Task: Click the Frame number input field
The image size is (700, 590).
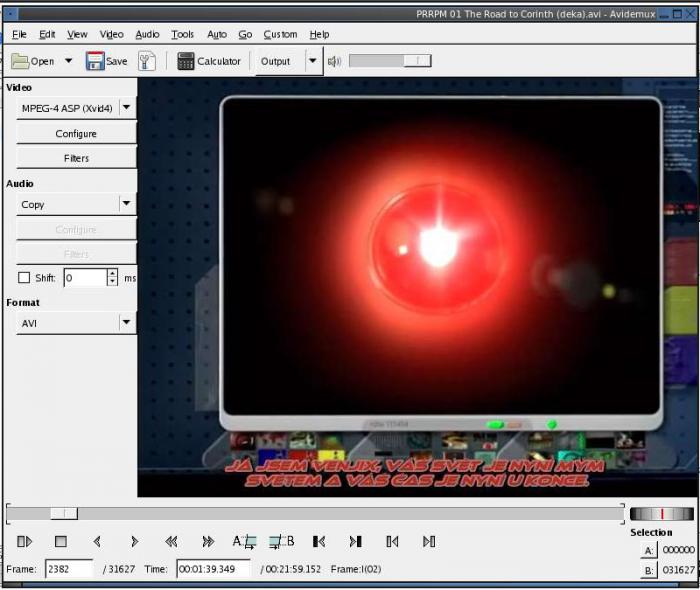Action: coord(69,569)
